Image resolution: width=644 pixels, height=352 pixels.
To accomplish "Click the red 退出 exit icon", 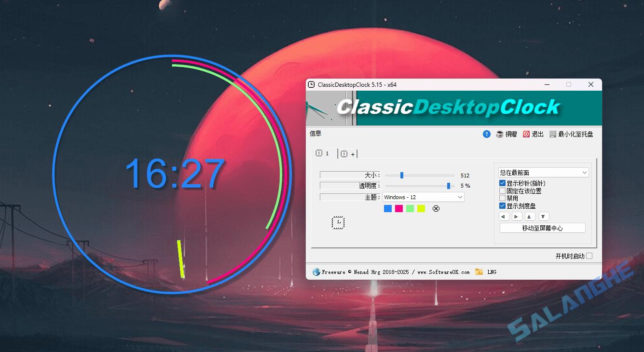I will (x=526, y=134).
